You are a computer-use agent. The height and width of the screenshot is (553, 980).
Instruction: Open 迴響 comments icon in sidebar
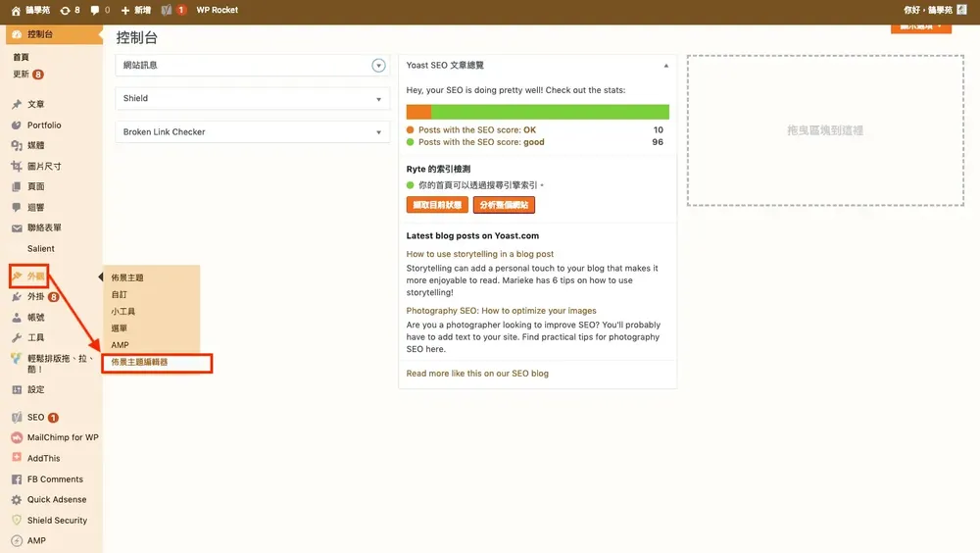[x=17, y=207]
